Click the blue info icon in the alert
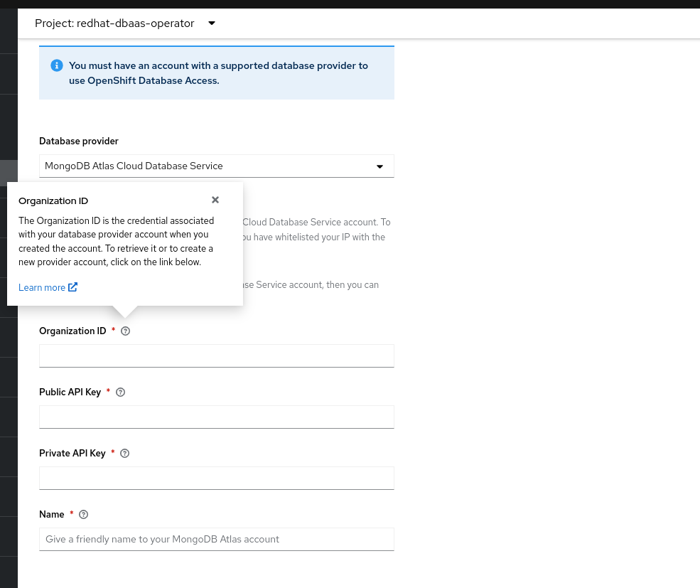Image resolution: width=700 pixels, height=588 pixels. (57, 65)
